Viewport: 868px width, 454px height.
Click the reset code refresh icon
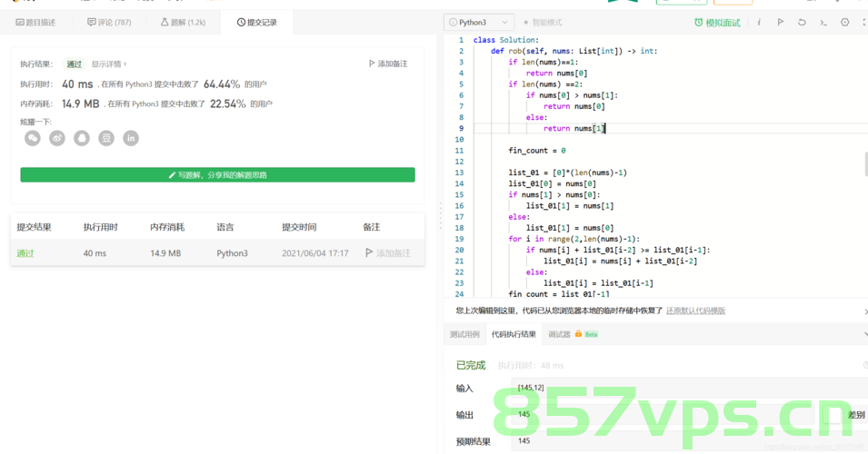[x=802, y=22]
